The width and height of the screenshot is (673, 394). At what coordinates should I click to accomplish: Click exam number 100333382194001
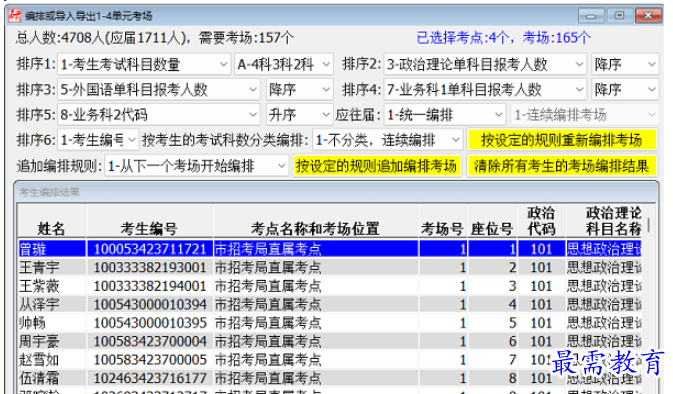click(x=150, y=286)
